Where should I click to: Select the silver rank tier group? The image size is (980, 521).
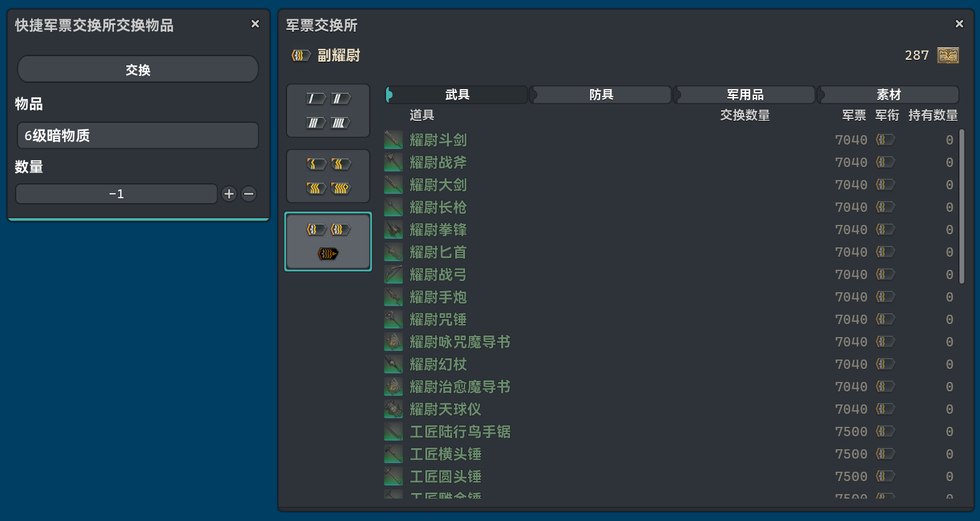[x=328, y=111]
